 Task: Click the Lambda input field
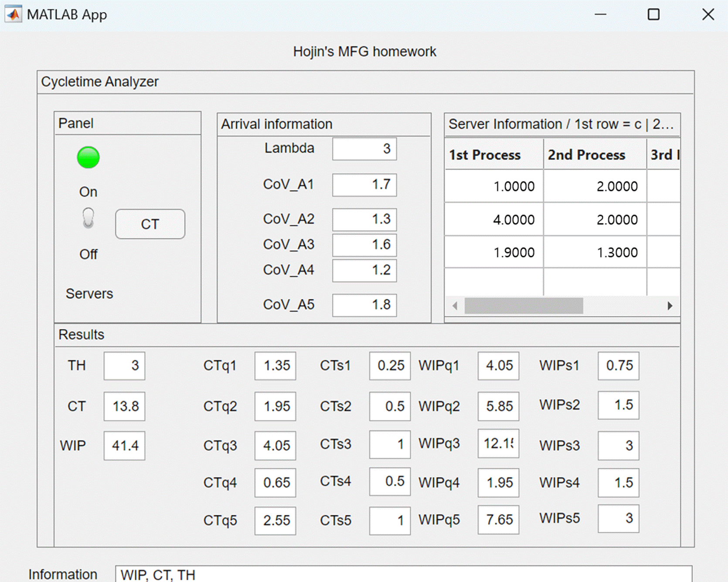[364, 149]
